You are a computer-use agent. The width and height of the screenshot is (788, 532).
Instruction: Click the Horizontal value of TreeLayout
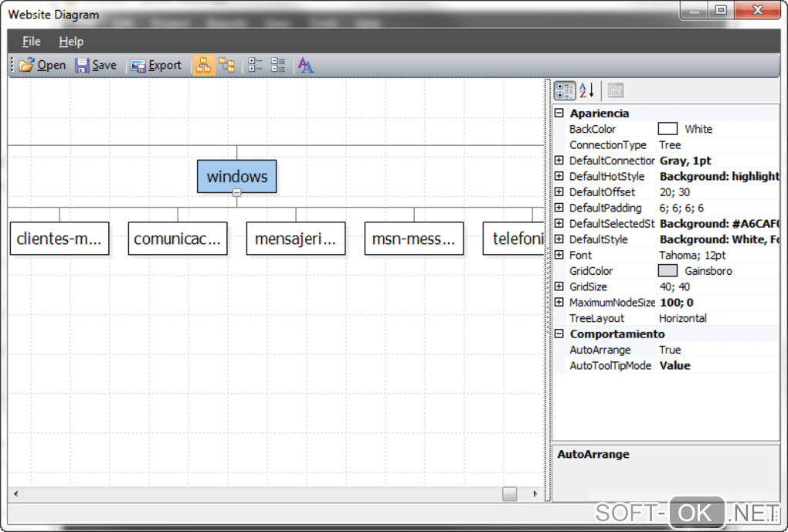pos(682,318)
